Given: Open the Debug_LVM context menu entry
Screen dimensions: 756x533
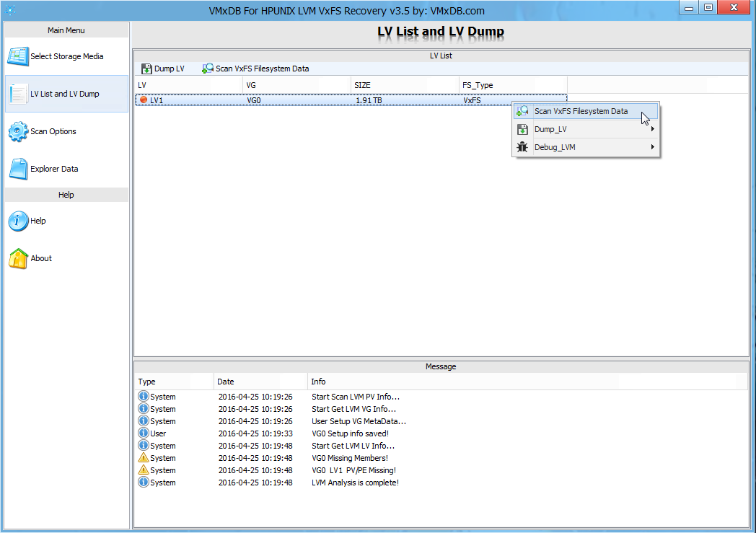Looking at the screenshot, I should pyautogui.click(x=586, y=147).
